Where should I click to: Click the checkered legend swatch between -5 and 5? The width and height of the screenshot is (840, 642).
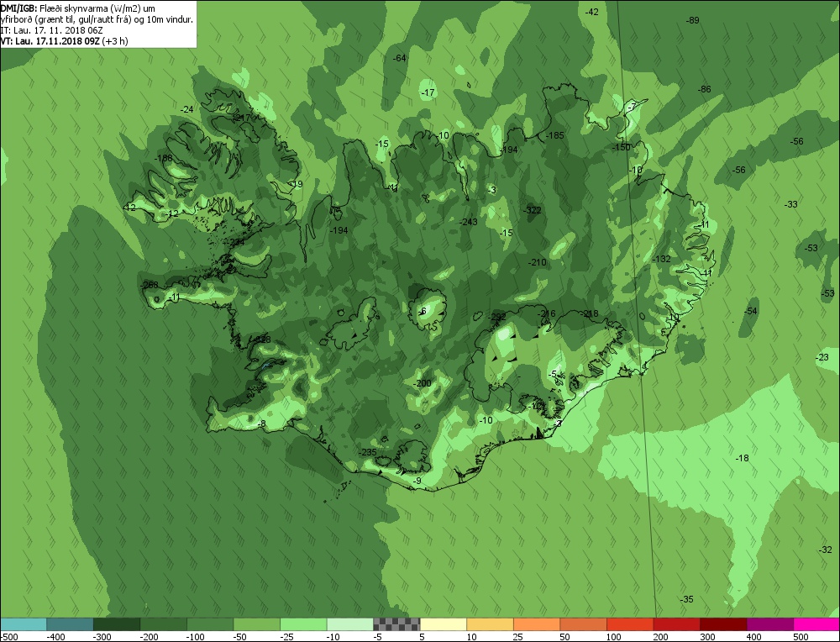coord(396,624)
